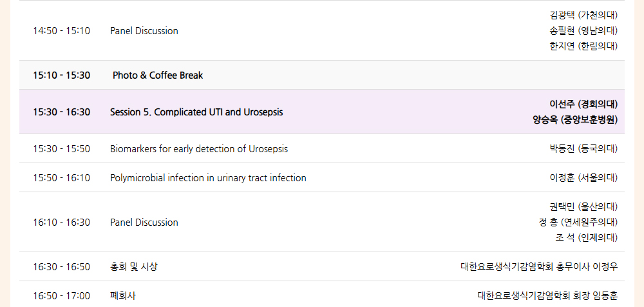Screen dimensions: 644x307
Task: Select Polymicrobial infection in urinary tract infection
Action: pyautogui.click(x=208, y=178)
